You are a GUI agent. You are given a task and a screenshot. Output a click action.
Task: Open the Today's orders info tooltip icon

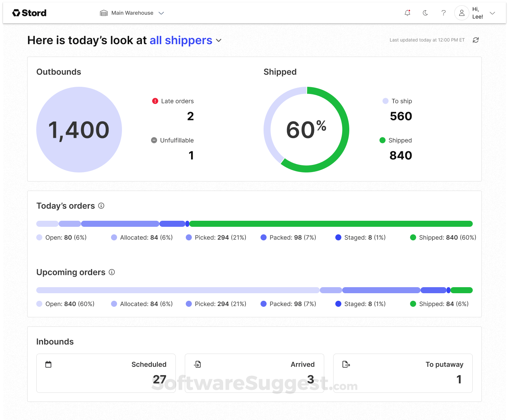(101, 206)
